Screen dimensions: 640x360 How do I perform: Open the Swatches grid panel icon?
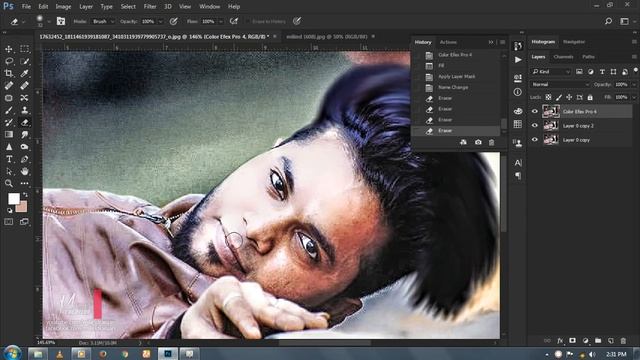(518, 124)
